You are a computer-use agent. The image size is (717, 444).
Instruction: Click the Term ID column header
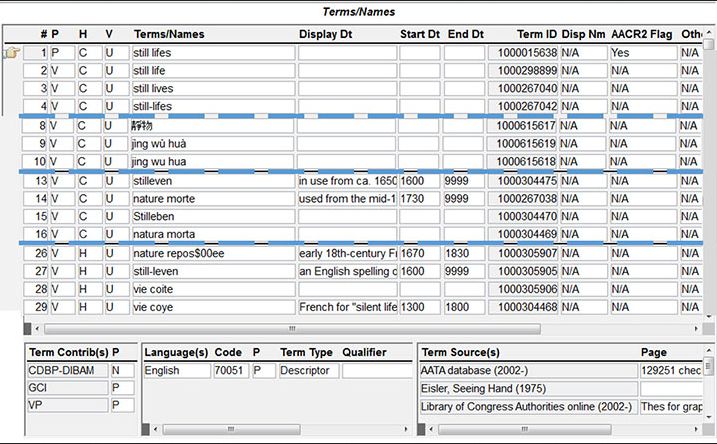point(537,34)
